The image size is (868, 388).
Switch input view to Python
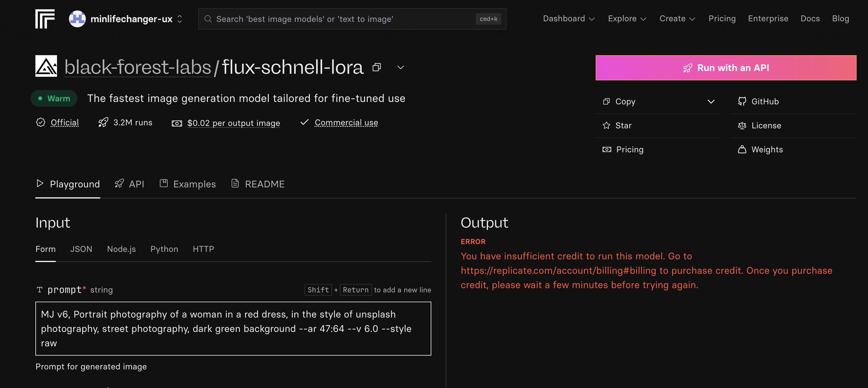pyautogui.click(x=164, y=249)
